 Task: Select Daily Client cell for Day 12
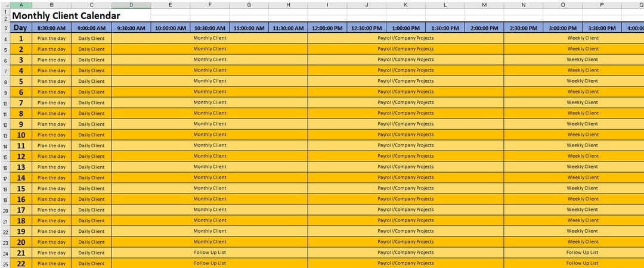pos(91,157)
